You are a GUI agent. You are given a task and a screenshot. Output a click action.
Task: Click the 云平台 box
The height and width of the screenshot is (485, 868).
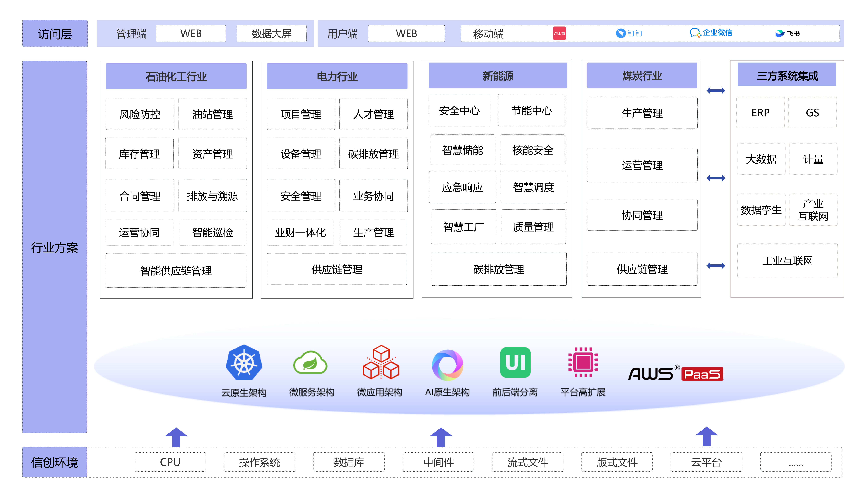tap(707, 462)
